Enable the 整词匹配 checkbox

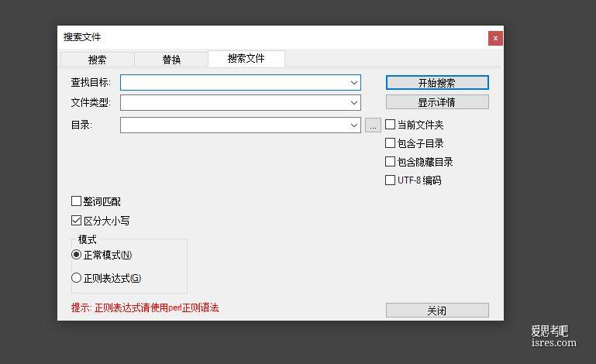pos(76,201)
